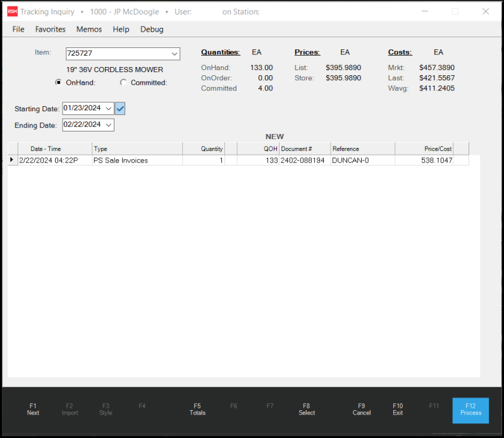This screenshot has height=438, width=504.
Task: Click the F8 Select button
Action: click(307, 410)
